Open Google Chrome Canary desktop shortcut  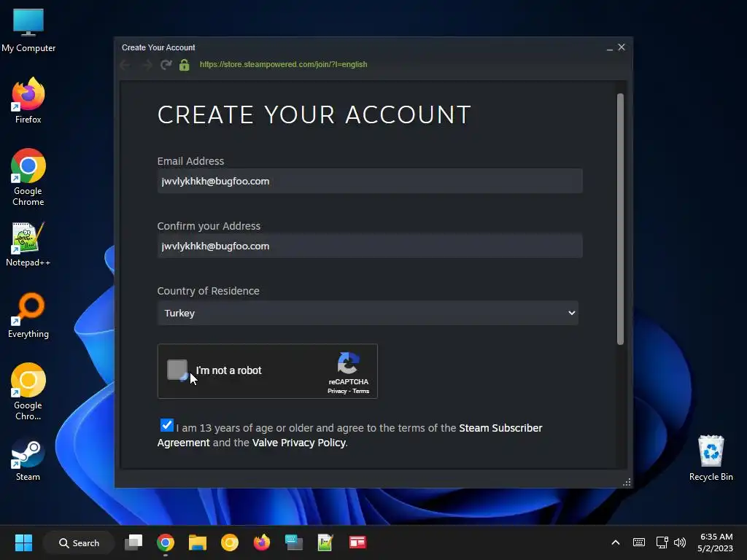coord(28,392)
